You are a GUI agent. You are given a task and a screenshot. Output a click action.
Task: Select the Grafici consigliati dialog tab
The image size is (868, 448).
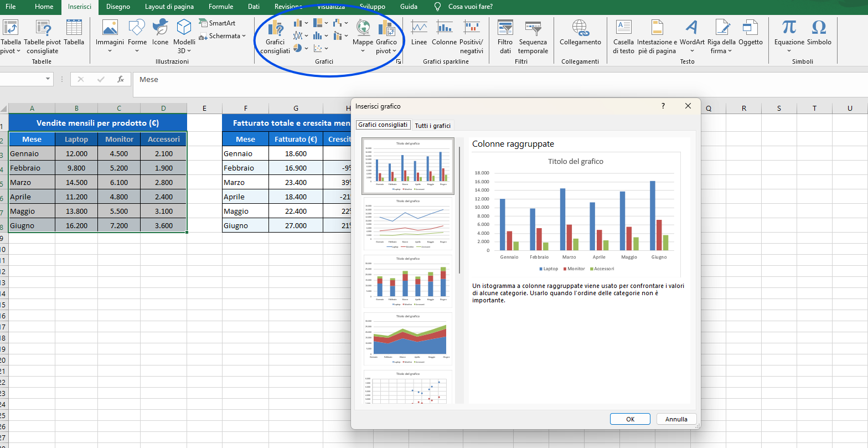pyautogui.click(x=383, y=125)
